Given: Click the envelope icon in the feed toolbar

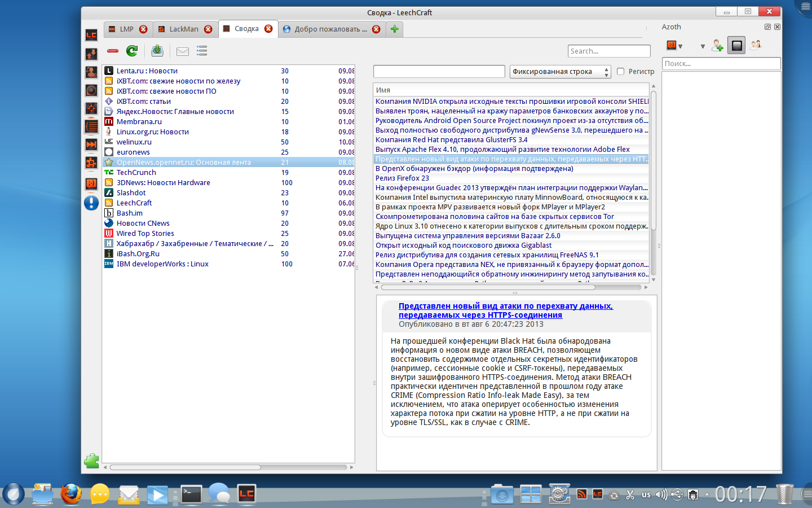Looking at the screenshot, I should 183,51.
